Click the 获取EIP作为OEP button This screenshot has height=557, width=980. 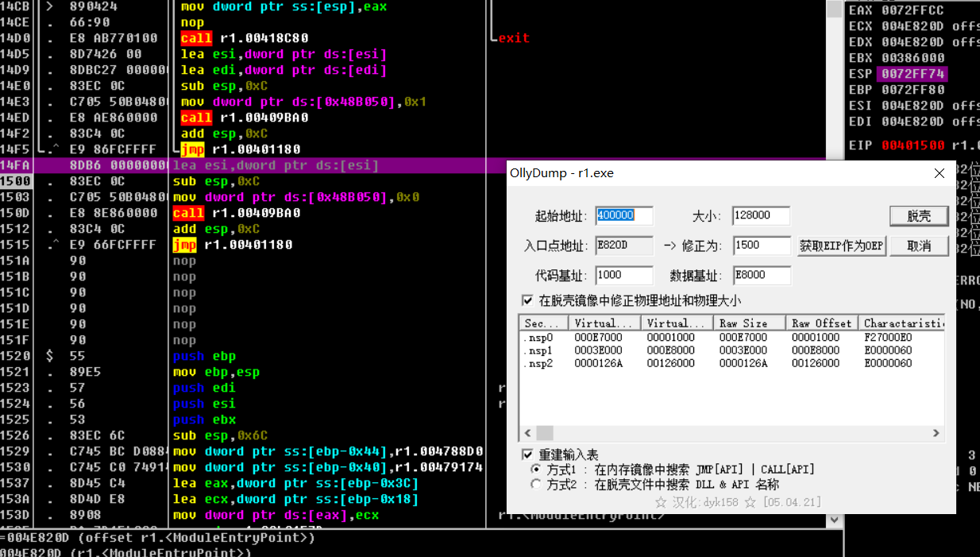coord(841,246)
